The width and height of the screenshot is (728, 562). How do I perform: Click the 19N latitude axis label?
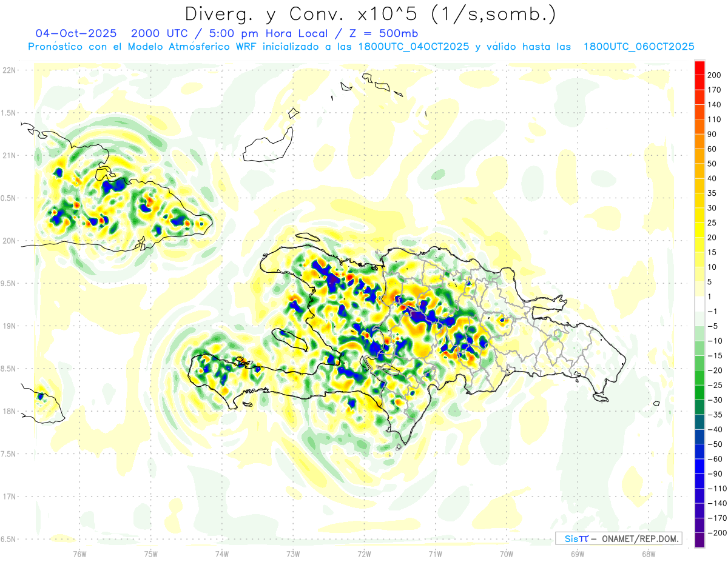[x=10, y=326]
